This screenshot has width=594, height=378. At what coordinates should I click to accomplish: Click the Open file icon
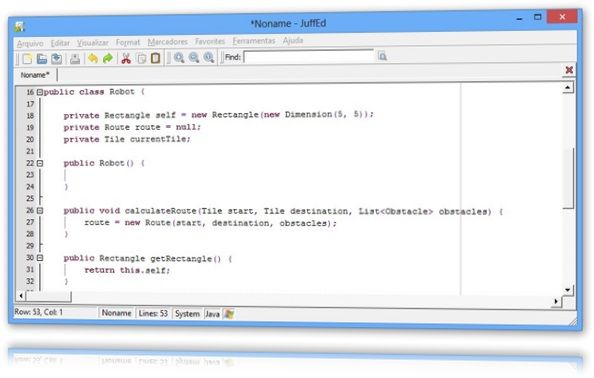(x=42, y=59)
